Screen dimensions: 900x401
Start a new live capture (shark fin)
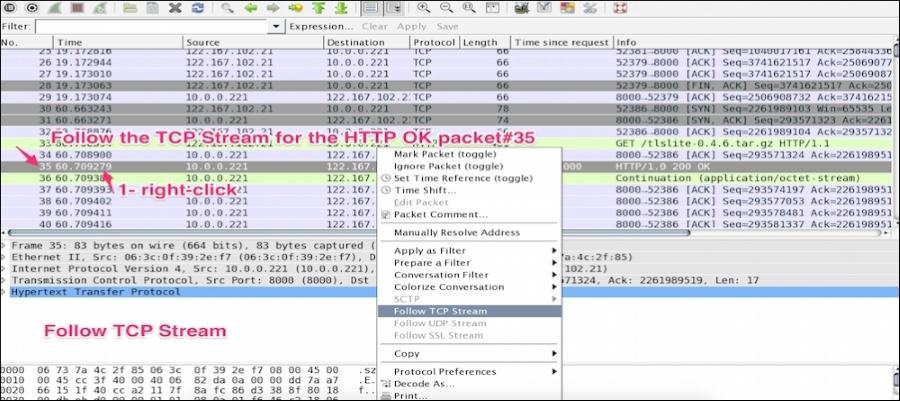tap(55, 8)
